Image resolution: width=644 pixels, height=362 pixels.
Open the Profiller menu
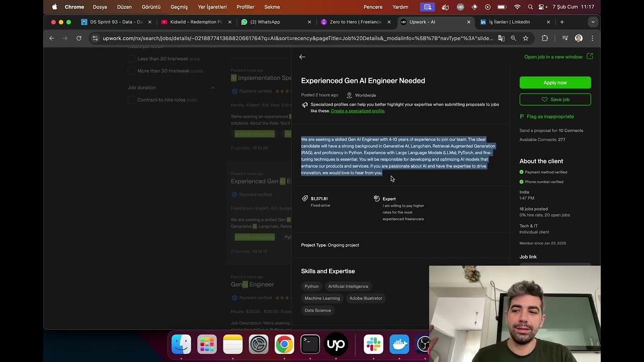tap(246, 7)
